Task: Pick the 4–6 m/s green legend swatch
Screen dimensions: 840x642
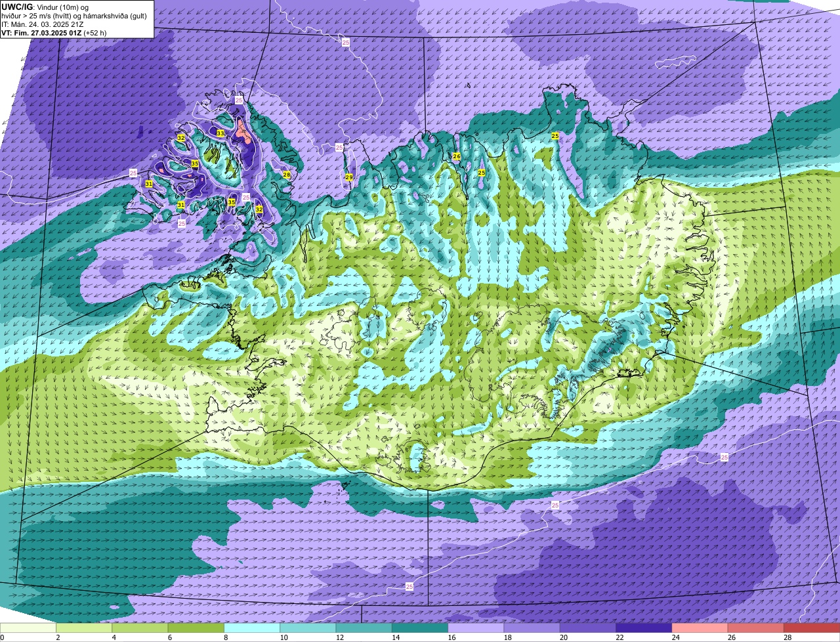Action: 140,628
